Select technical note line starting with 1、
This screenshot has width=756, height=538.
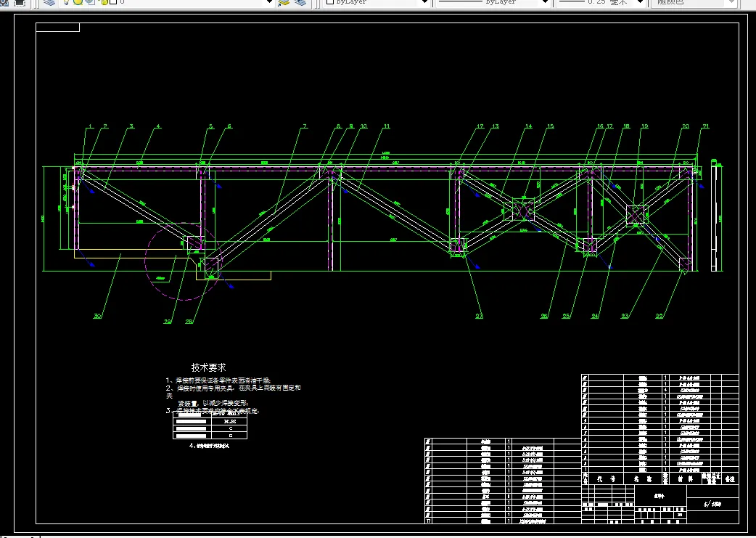(218, 380)
